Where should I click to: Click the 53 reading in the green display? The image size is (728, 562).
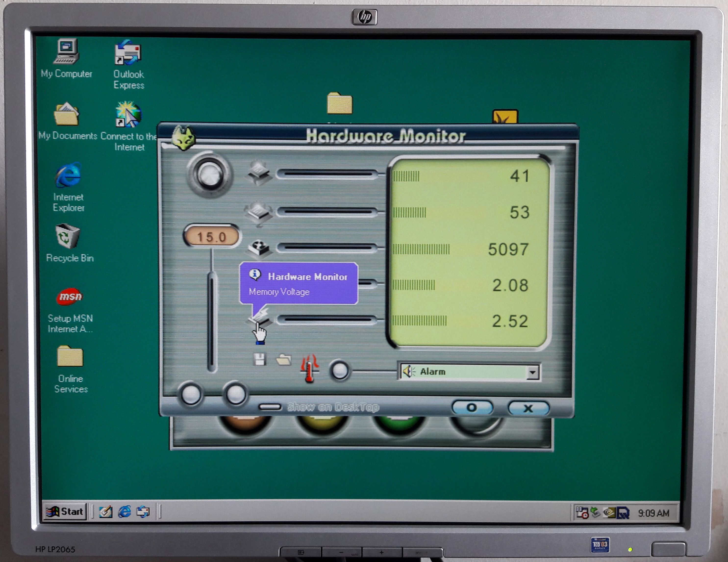coord(520,212)
